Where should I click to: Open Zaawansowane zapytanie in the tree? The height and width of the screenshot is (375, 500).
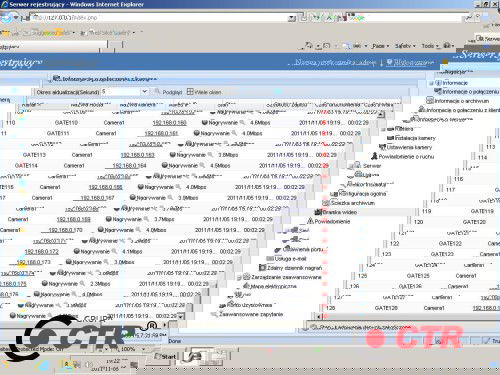click(x=251, y=314)
